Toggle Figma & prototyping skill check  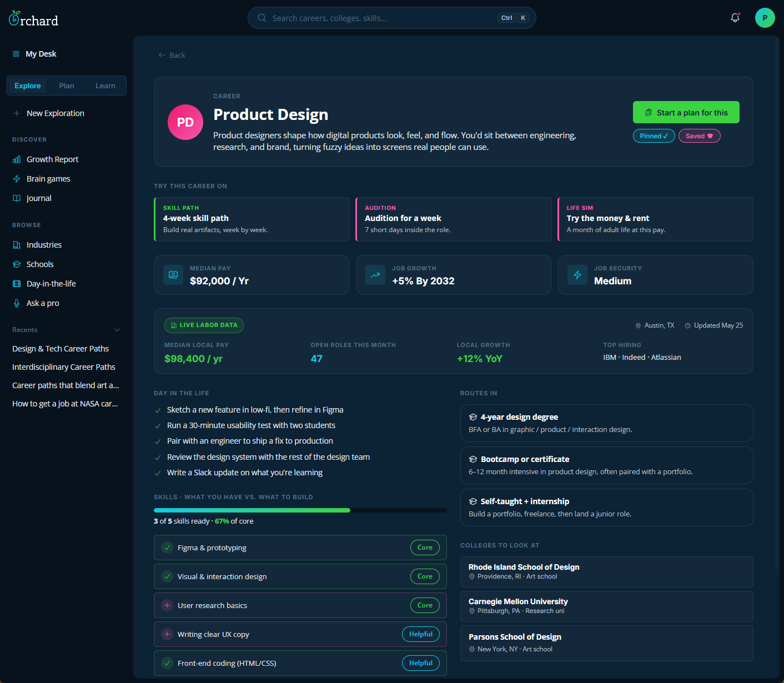(x=167, y=548)
